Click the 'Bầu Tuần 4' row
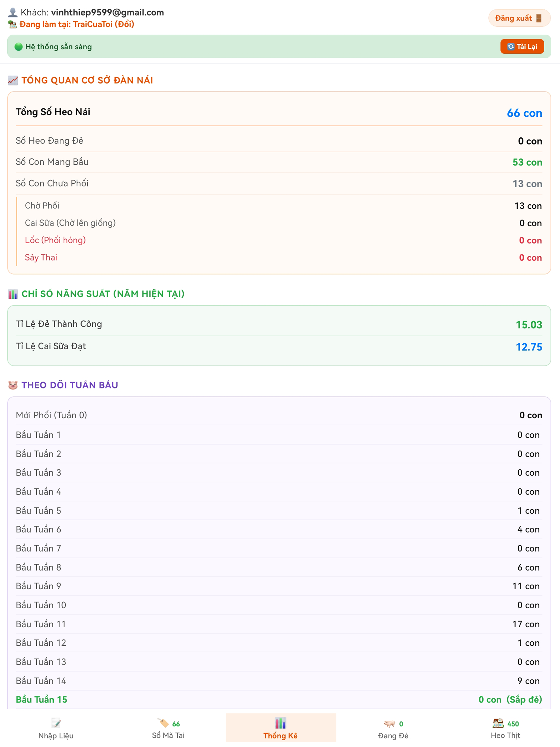The height and width of the screenshot is (747, 560). coord(279,491)
